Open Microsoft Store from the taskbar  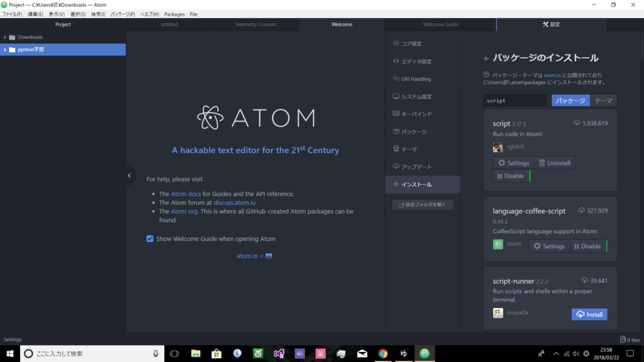point(216,353)
